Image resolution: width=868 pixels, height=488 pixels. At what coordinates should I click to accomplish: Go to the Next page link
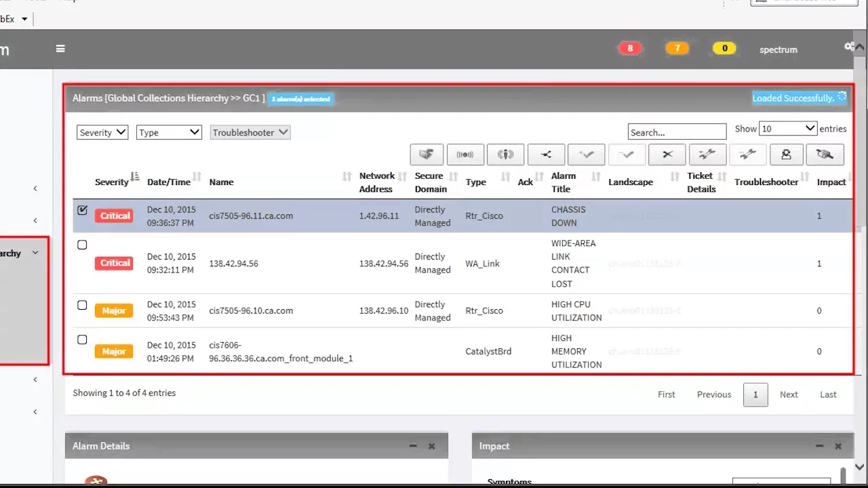[789, 394]
